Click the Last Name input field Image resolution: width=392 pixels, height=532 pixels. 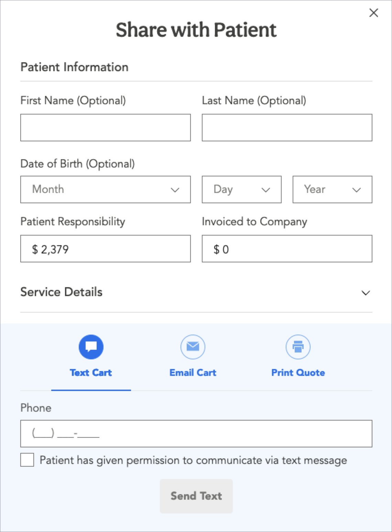coord(287,128)
